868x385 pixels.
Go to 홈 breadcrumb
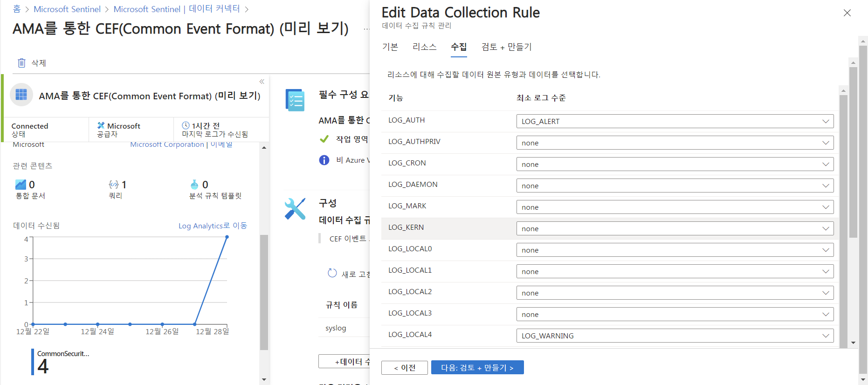click(x=17, y=9)
